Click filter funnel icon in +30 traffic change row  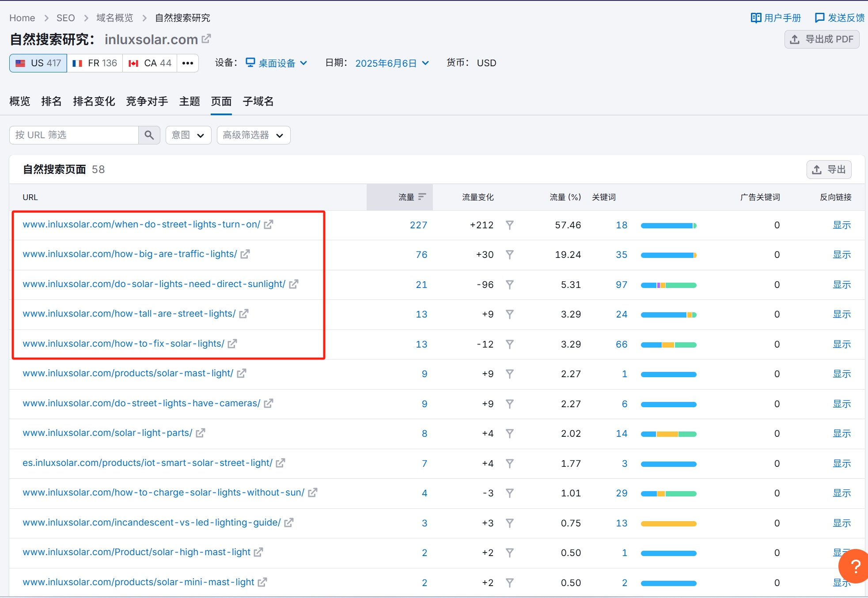[x=509, y=255]
